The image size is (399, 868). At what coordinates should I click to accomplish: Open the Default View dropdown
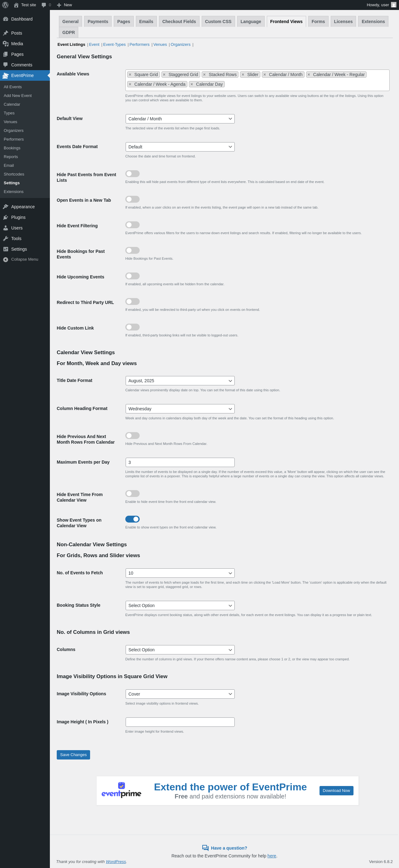coord(180,119)
